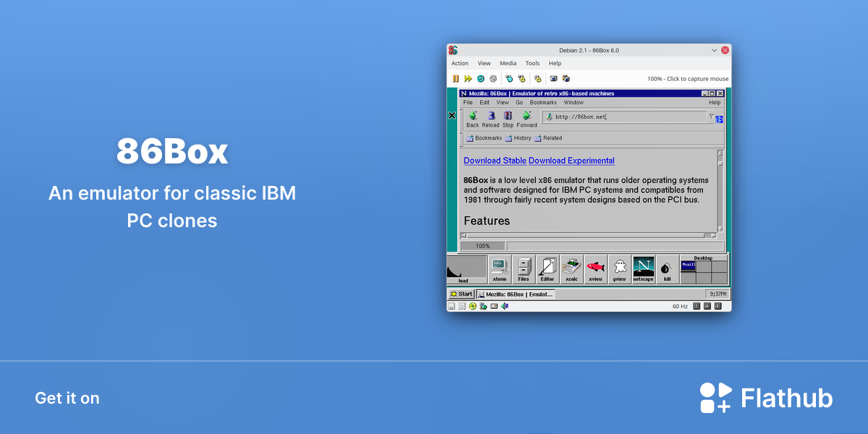This screenshot has height=434, width=868.
Task: Open the 86Box Media menu
Action: click(x=508, y=64)
